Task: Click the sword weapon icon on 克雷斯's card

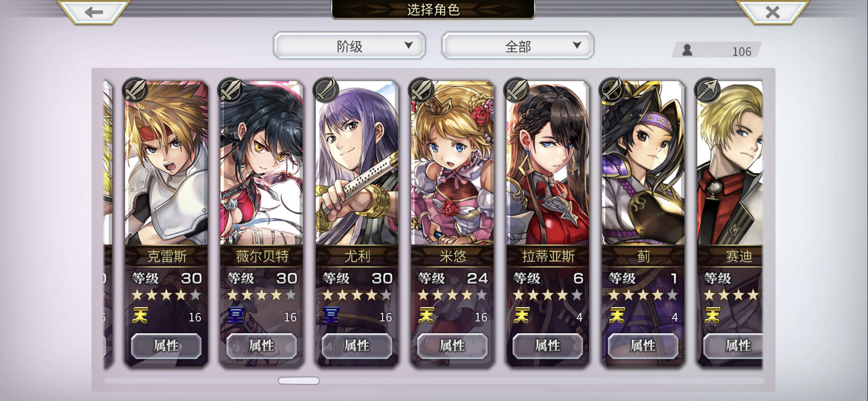Action: (136, 90)
